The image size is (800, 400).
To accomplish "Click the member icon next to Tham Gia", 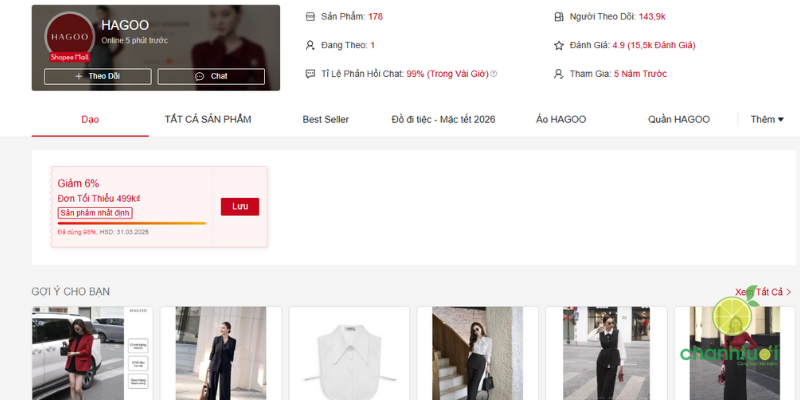I will pos(559,74).
